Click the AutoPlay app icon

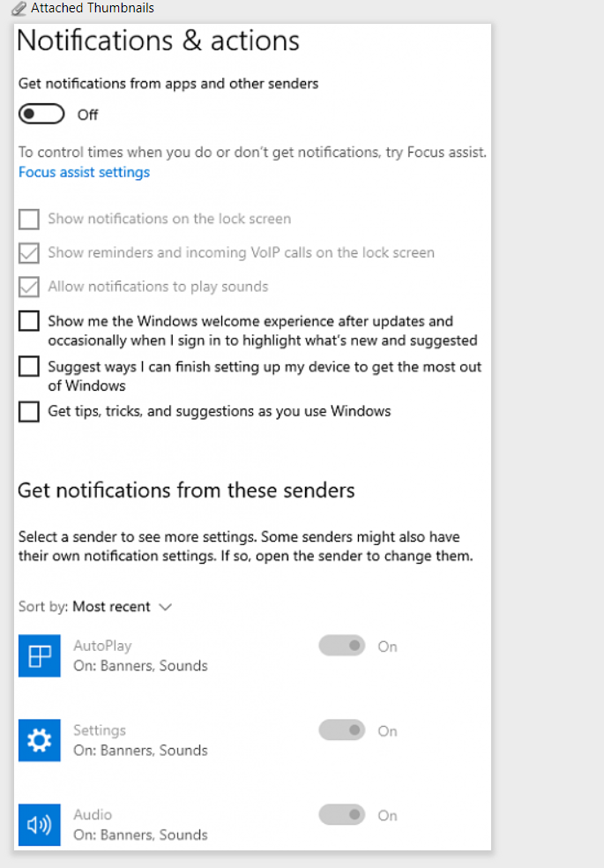point(39,656)
